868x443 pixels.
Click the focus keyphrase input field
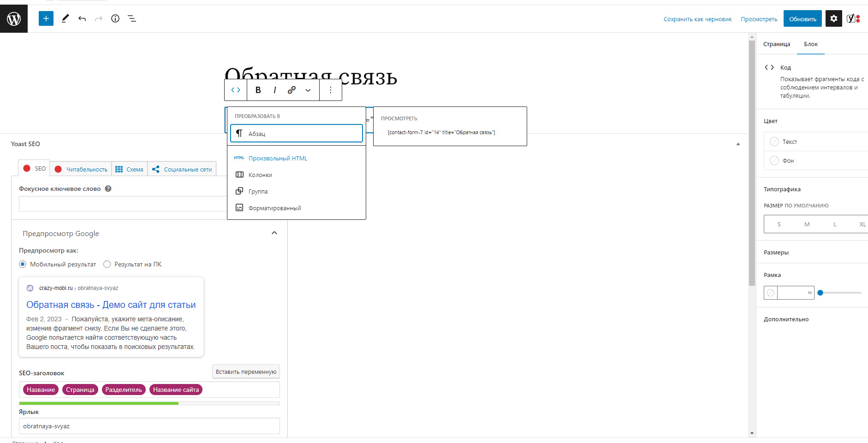point(123,204)
